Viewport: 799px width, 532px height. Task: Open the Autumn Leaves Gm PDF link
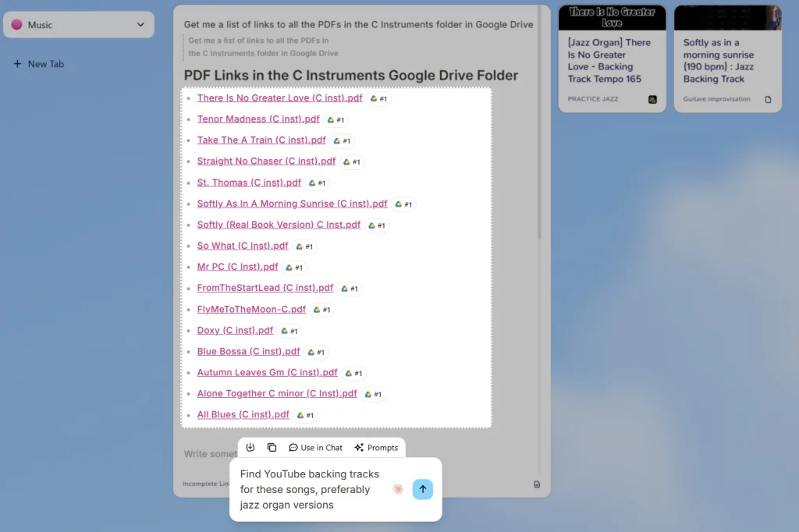click(x=267, y=372)
